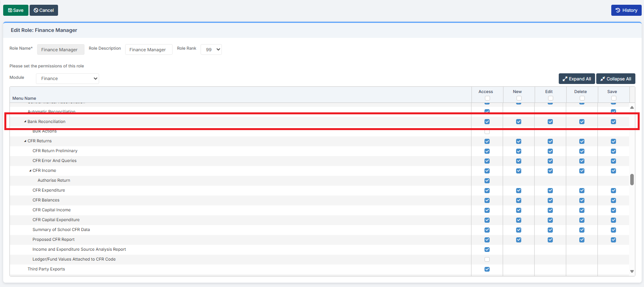
Task: Open the Role Rank dropdown
Action: pos(211,50)
